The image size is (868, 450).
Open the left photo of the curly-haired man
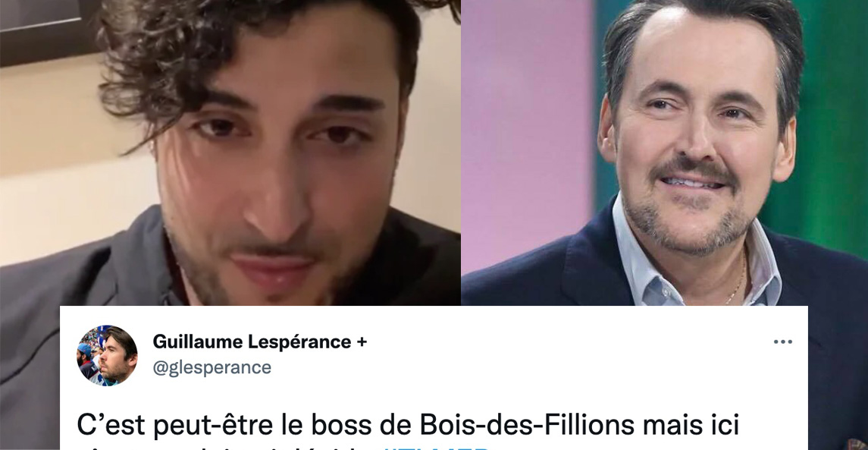pyautogui.click(x=230, y=153)
